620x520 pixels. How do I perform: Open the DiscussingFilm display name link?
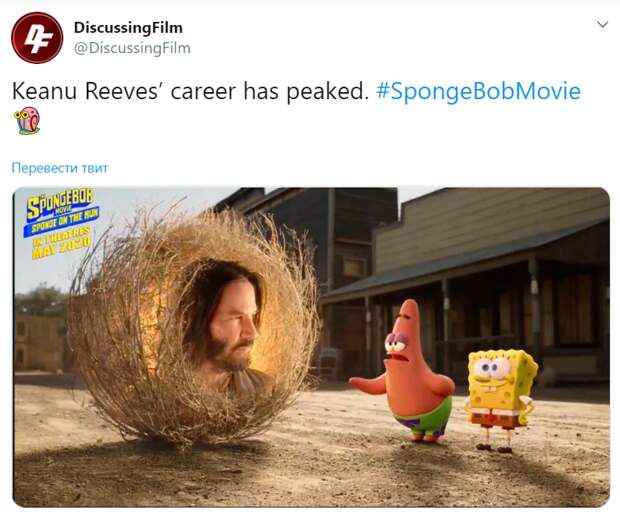(x=128, y=28)
